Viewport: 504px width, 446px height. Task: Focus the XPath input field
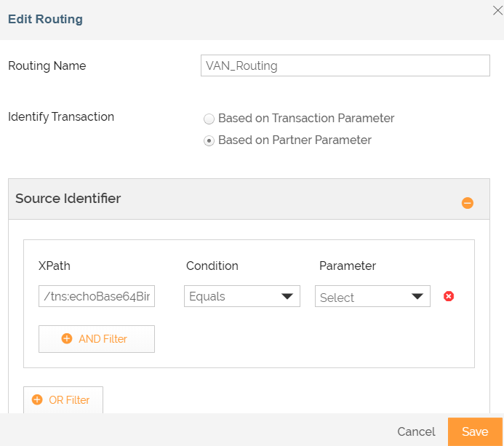tap(97, 296)
